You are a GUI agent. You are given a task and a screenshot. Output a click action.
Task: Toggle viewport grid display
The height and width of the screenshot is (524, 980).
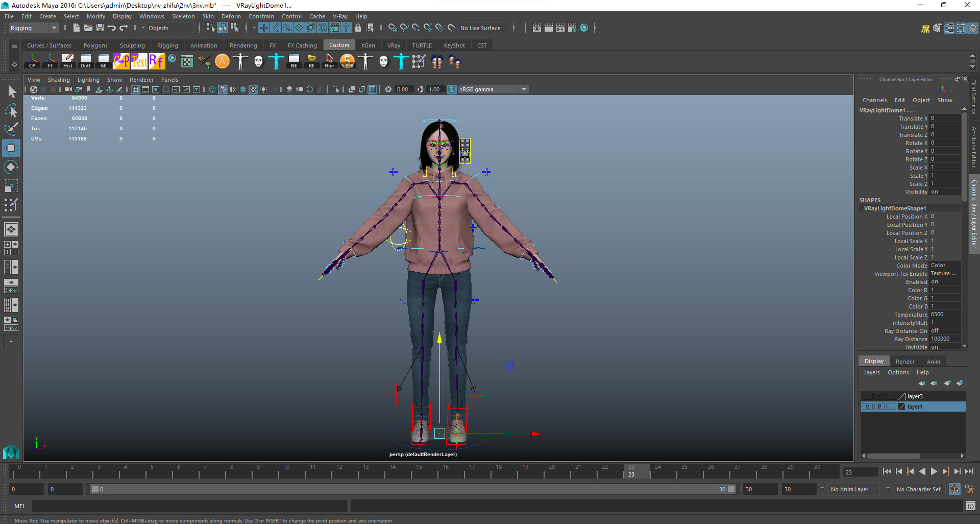coord(135,89)
